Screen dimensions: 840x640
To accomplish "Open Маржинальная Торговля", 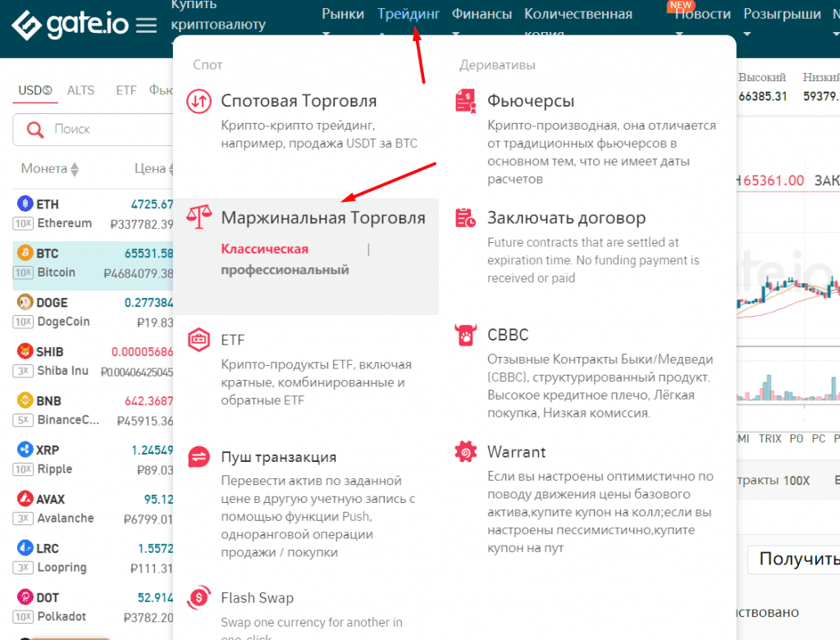I will [323, 217].
